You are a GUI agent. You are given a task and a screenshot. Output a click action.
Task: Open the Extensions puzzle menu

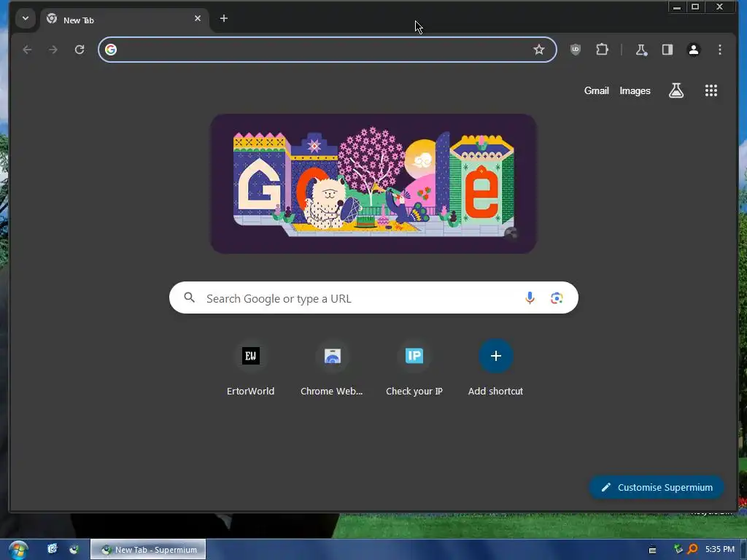click(602, 50)
